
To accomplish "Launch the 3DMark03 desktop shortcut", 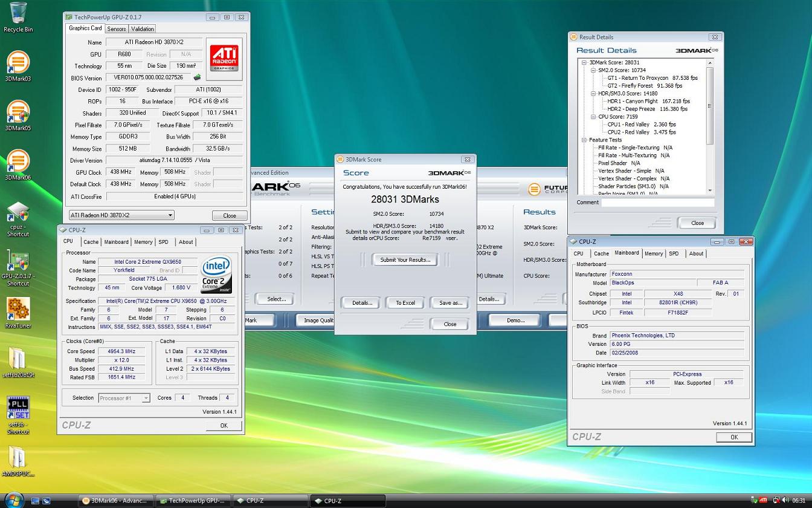I will pos(18,66).
